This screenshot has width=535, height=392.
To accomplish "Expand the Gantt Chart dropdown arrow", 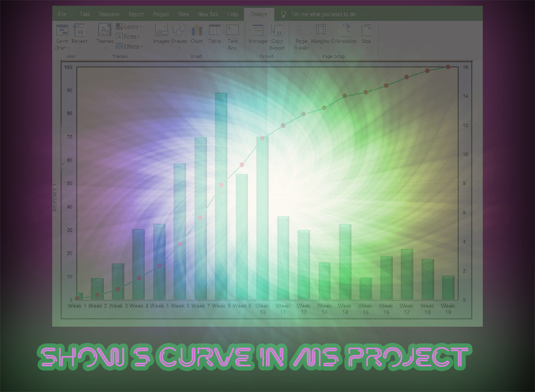I will pyautogui.click(x=68, y=48).
